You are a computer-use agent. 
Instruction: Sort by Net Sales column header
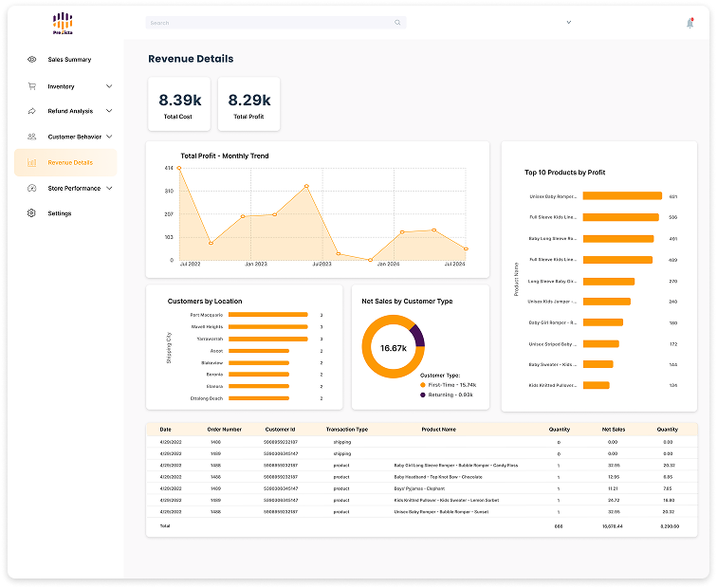pos(614,430)
